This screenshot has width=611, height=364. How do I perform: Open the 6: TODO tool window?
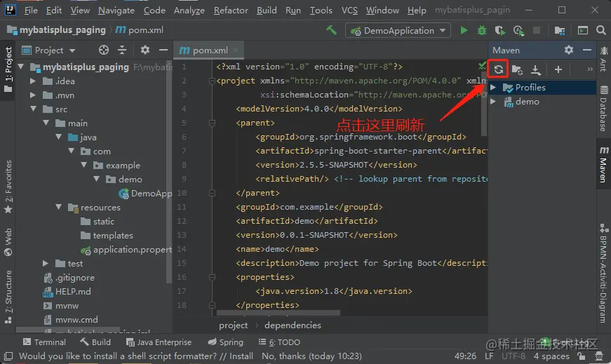click(279, 342)
